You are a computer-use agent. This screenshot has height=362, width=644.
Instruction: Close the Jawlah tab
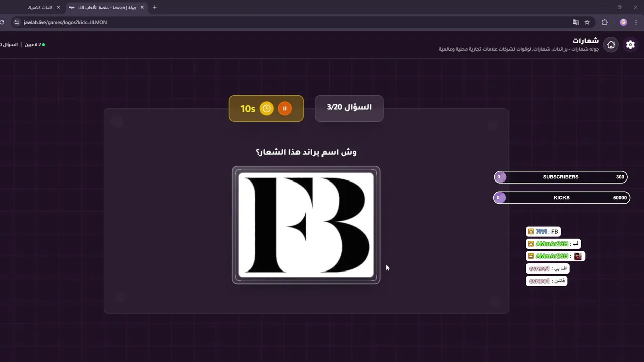click(142, 7)
